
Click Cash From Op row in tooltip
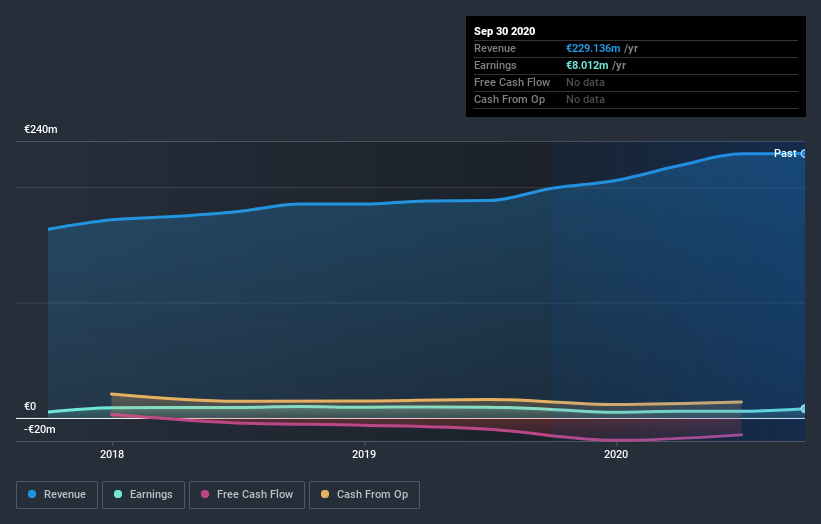click(636, 99)
